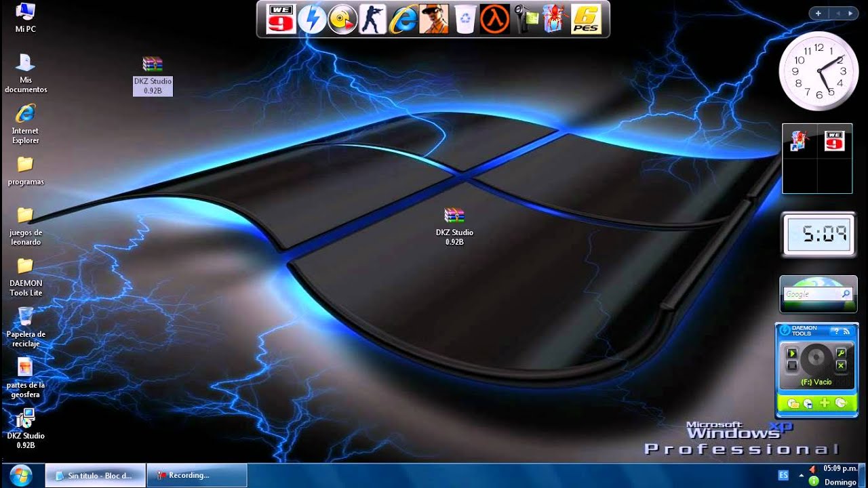Click DAEMON Tools gadget RSS feed icon

[846, 331]
